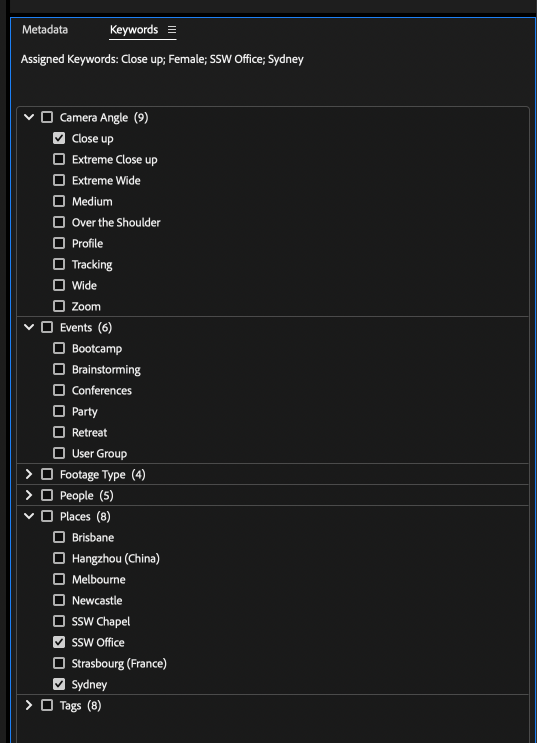Click the Assigned Keywords text line
This screenshot has width=537, height=743.
tap(162, 59)
